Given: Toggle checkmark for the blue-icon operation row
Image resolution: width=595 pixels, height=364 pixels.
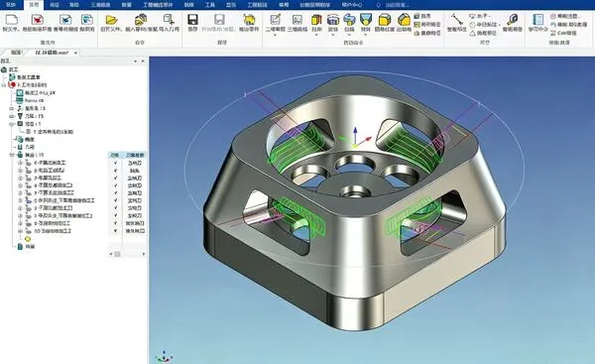Looking at the screenshot, I should point(115,200).
